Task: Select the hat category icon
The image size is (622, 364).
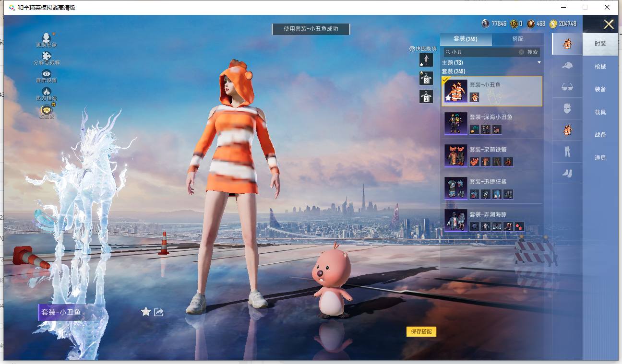Action: [x=567, y=66]
